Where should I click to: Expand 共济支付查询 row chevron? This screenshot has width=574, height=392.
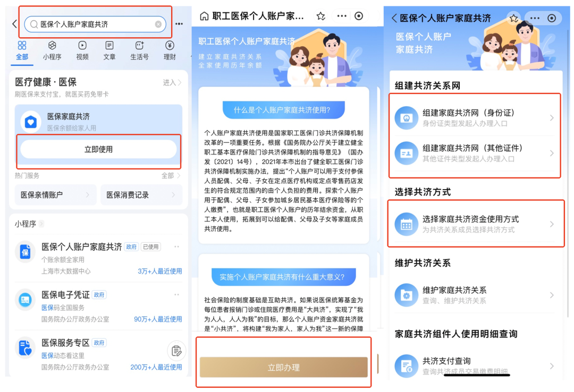(552, 366)
